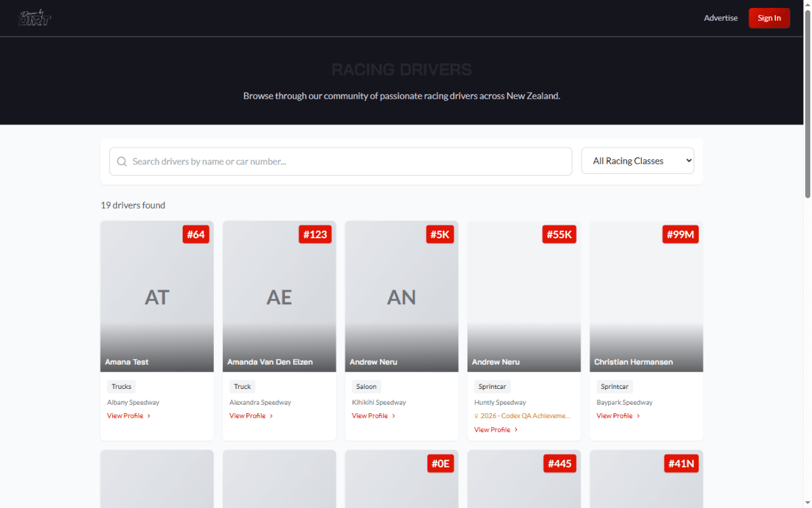View Amana Test's profile
The image size is (812, 508).
click(x=129, y=416)
